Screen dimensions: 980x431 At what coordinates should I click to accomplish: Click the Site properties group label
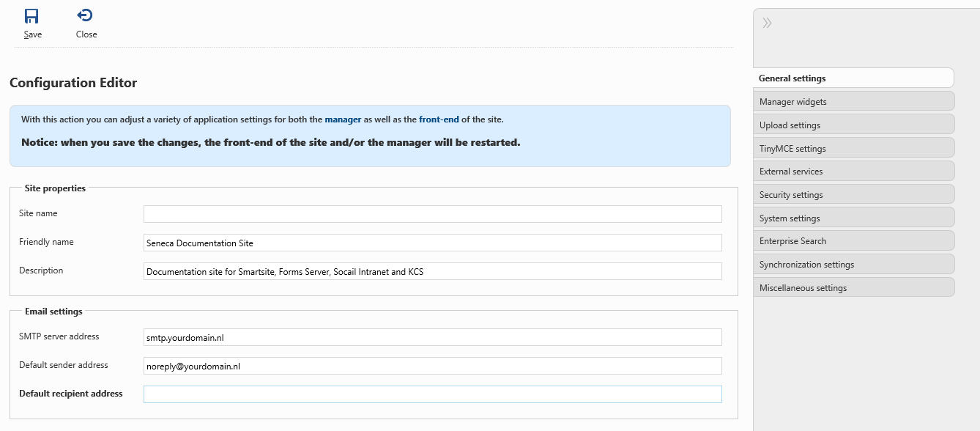click(55, 188)
